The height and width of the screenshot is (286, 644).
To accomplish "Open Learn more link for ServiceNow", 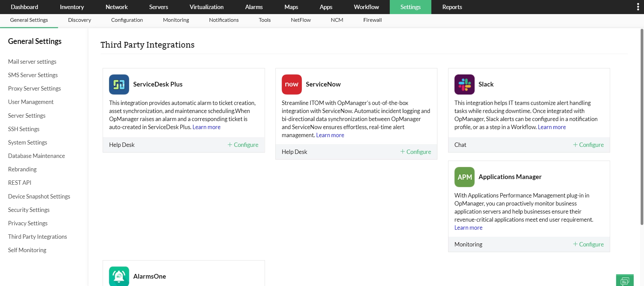I will 330,135.
